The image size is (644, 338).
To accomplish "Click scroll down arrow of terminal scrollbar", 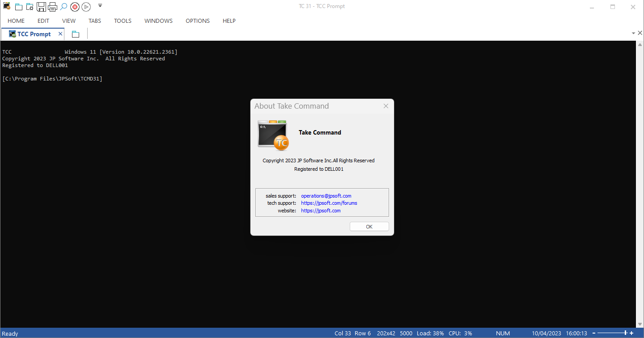I will click(640, 325).
